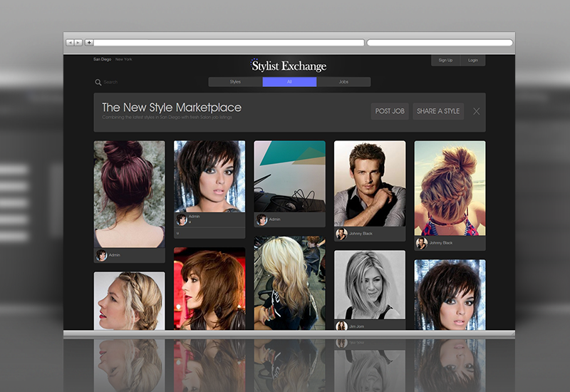Switch to the Jobs tab
The image size is (570, 392).
click(343, 82)
